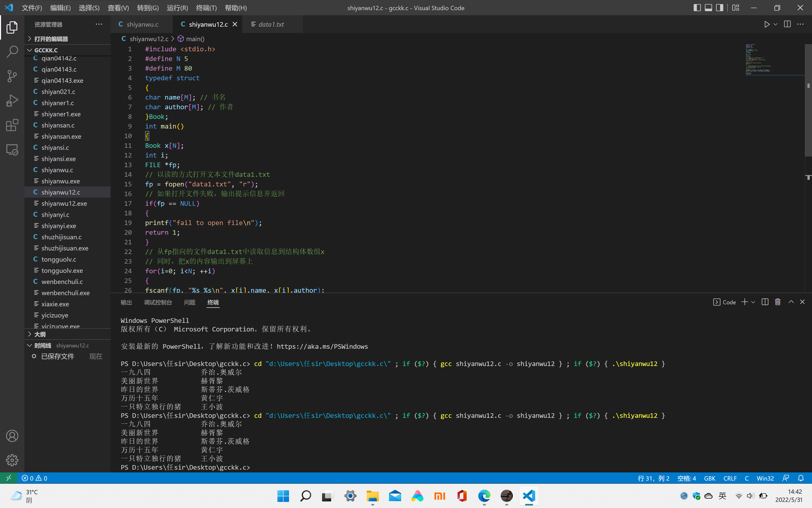
Task: Change indentation spaces setting
Action: coord(686,478)
